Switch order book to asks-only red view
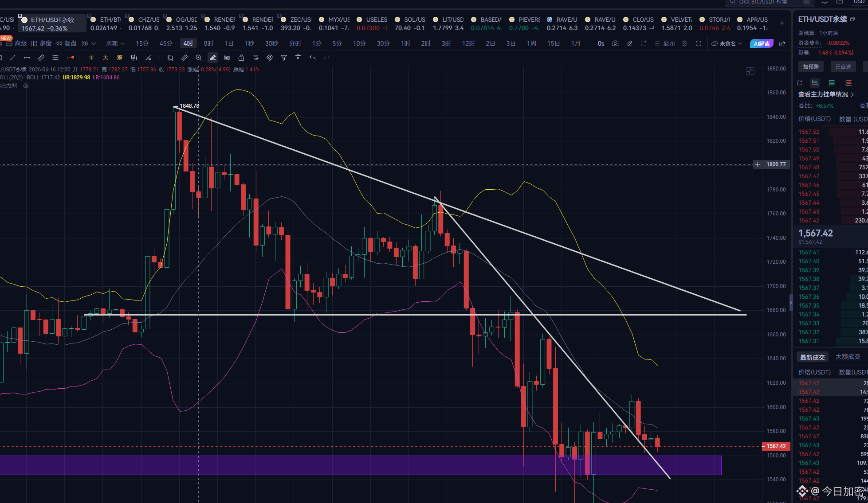The width and height of the screenshot is (868, 503). pos(848,83)
